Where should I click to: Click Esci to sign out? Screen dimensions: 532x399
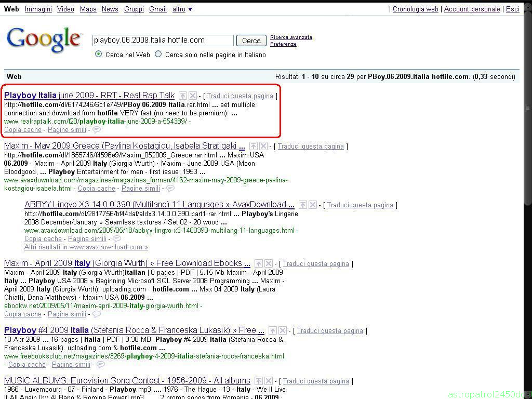click(x=513, y=9)
